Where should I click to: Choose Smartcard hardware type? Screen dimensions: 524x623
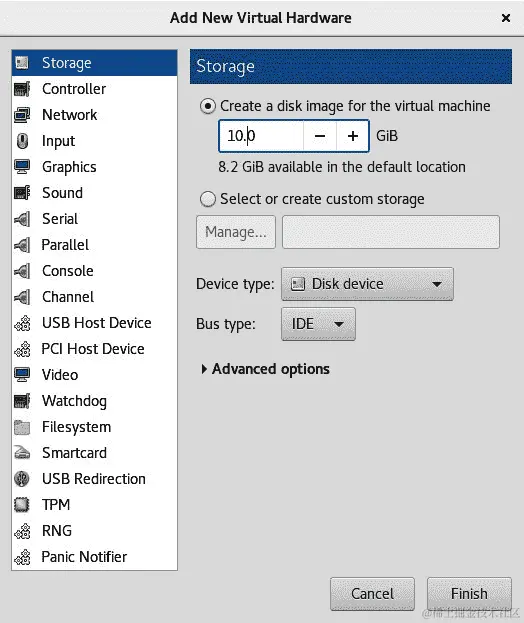[x=95, y=453]
